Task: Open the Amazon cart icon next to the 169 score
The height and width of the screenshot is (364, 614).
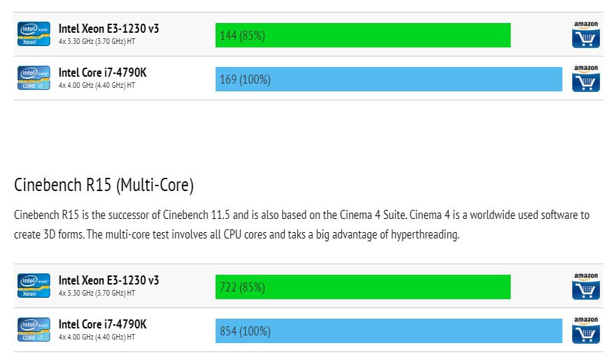Action: (x=585, y=79)
